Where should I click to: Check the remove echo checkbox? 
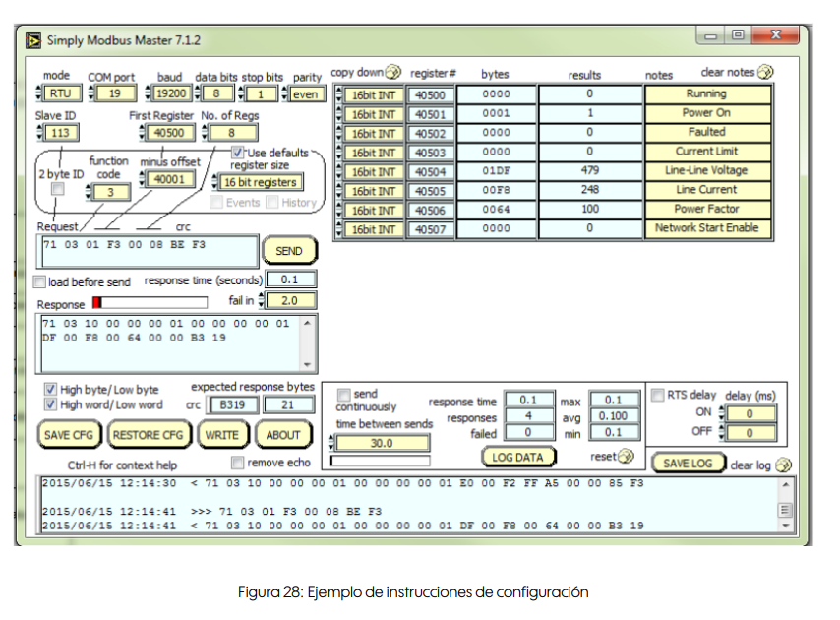(x=237, y=462)
